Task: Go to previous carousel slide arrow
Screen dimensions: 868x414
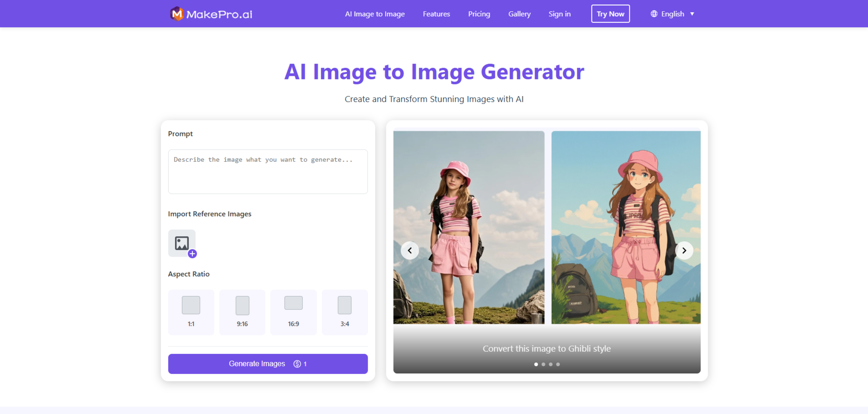Action: click(409, 250)
